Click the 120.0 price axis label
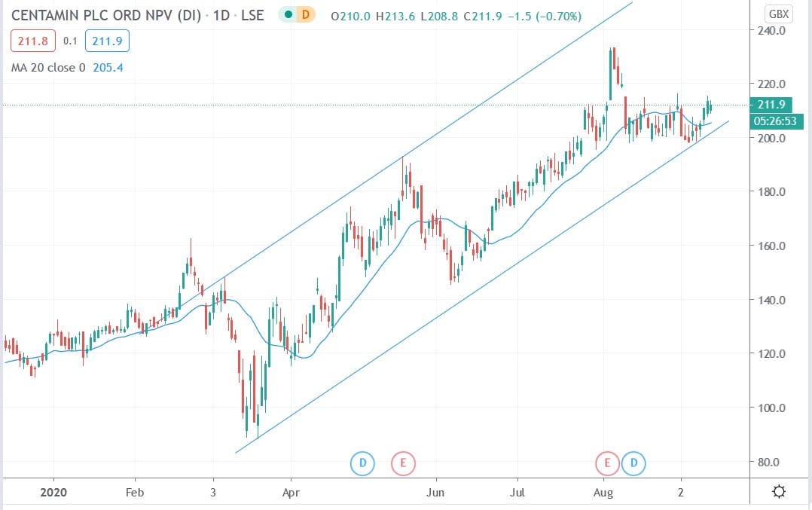The image size is (812, 510). 771,354
